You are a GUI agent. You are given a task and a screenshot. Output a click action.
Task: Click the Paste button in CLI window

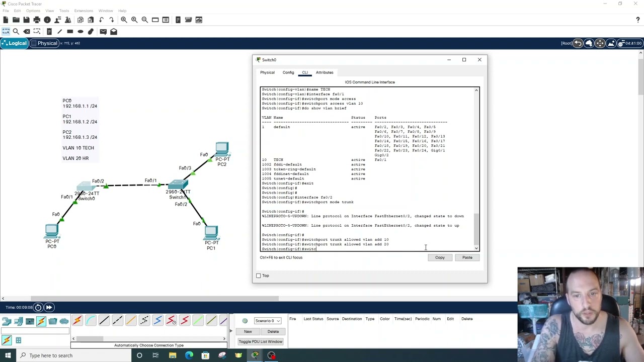[x=467, y=257]
